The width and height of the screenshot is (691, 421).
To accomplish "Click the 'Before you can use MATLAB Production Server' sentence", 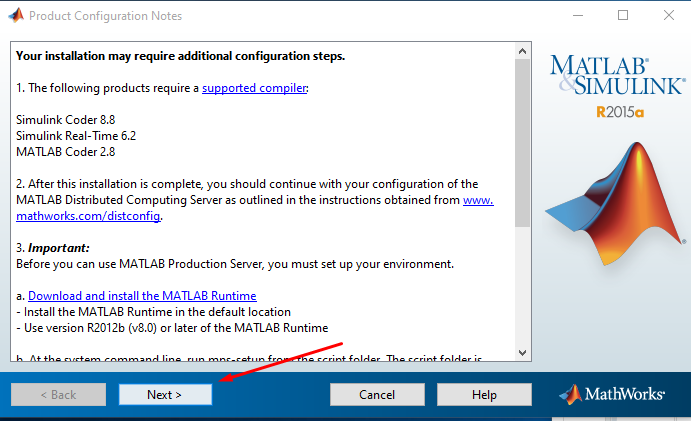I will click(235, 264).
